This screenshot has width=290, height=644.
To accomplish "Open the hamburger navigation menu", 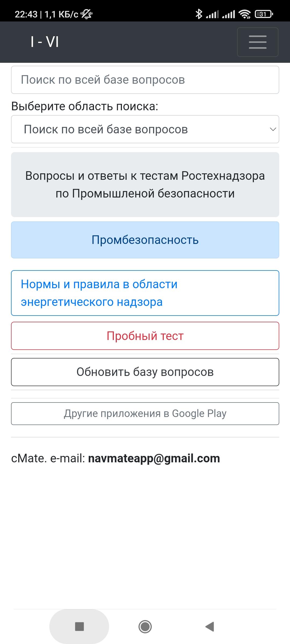I will point(258,42).
